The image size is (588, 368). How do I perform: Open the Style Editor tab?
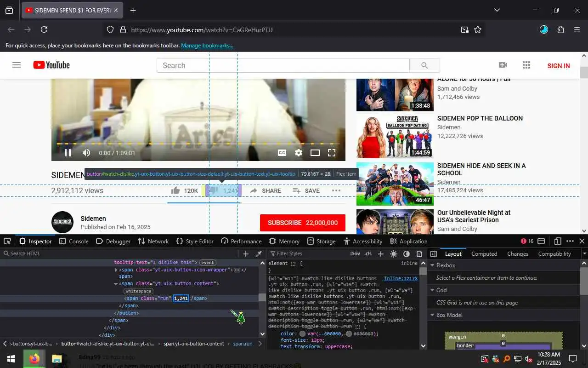pyautogui.click(x=195, y=241)
